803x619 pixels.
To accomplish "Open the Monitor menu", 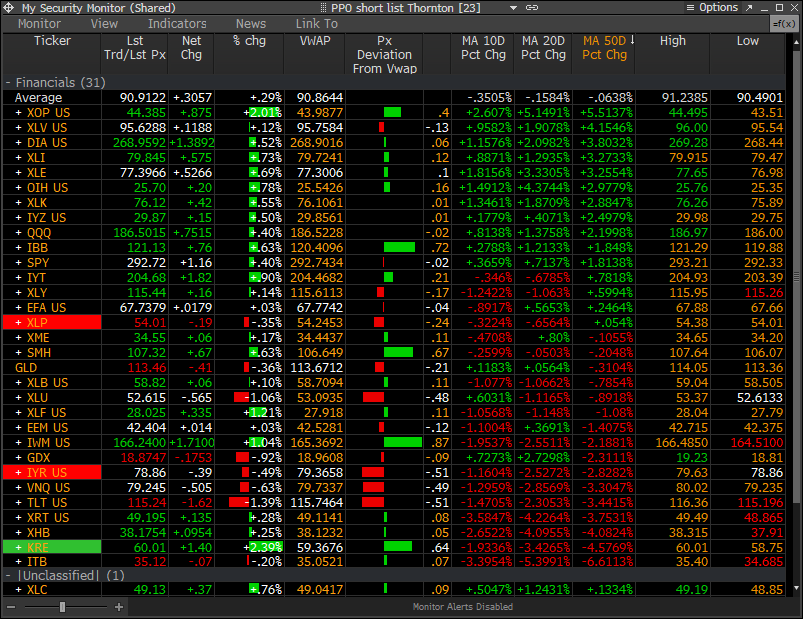I will (39, 24).
